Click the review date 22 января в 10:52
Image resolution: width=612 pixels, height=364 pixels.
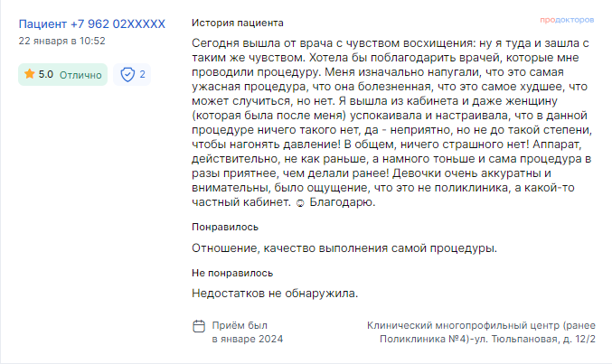click(x=62, y=41)
